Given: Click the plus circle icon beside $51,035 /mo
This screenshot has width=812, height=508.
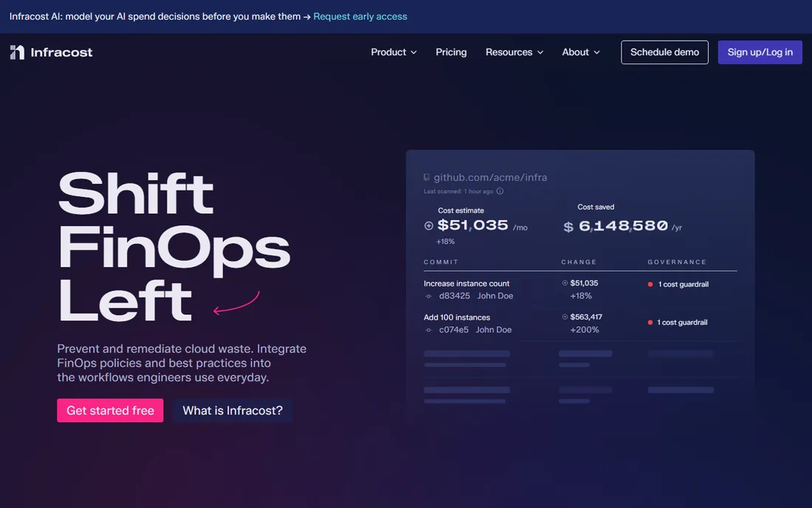Looking at the screenshot, I should (428, 226).
